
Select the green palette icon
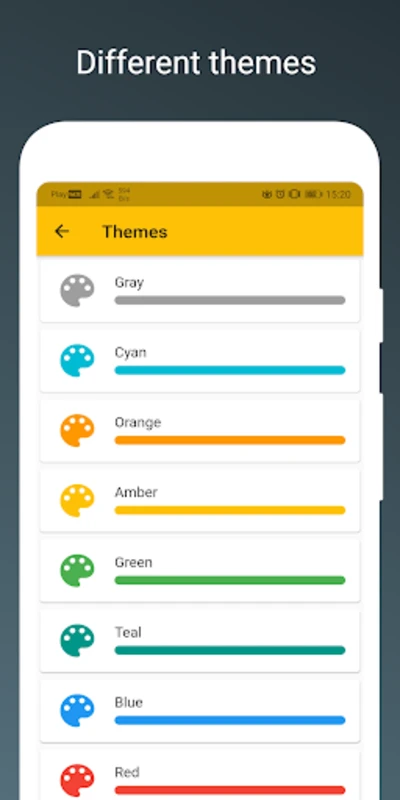coord(77,570)
